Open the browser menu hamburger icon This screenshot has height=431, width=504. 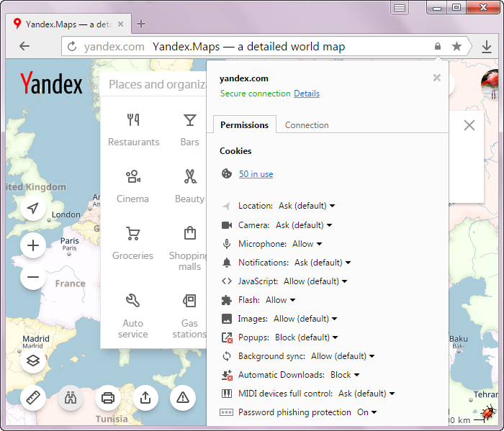(x=400, y=8)
